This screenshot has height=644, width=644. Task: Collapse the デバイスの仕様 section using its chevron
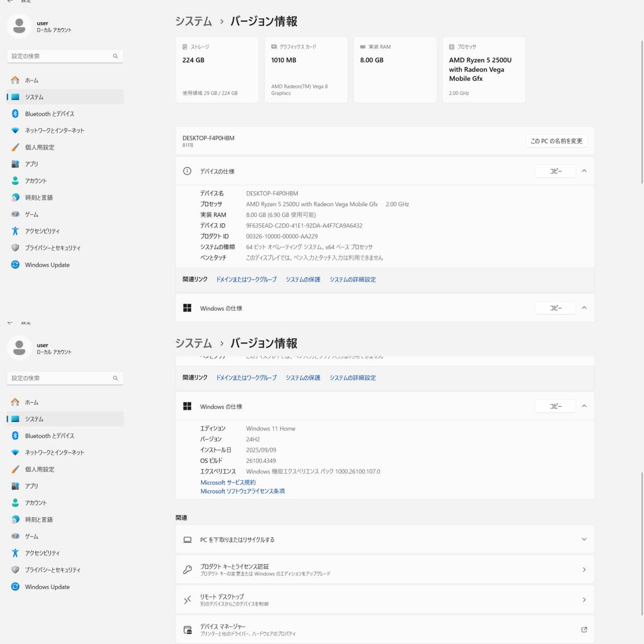coord(584,171)
